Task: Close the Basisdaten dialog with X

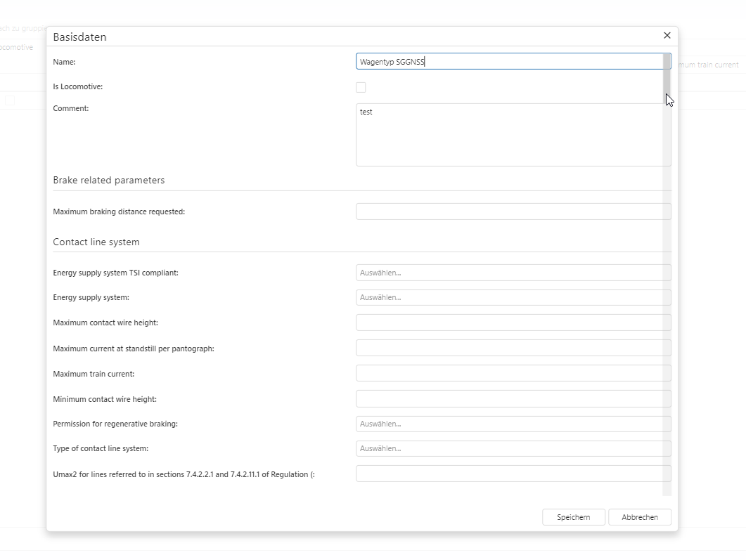Action: coord(667,36)
